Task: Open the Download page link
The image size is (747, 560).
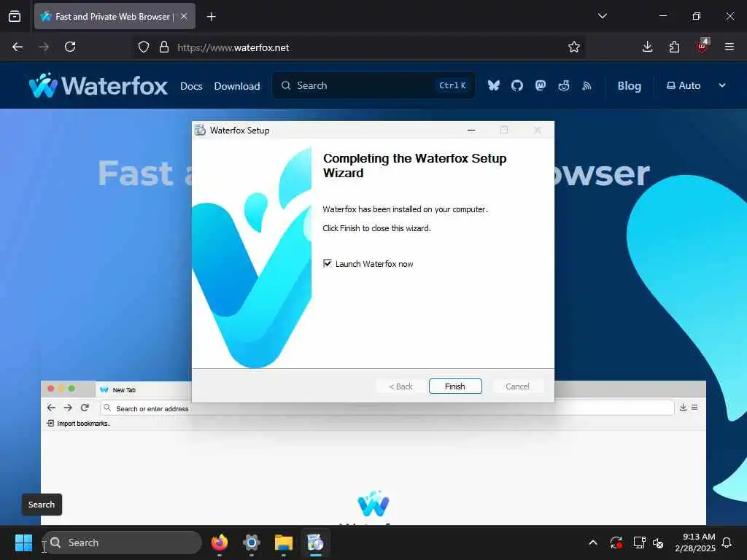Action: pyautogui.click(x=237, y=86)
